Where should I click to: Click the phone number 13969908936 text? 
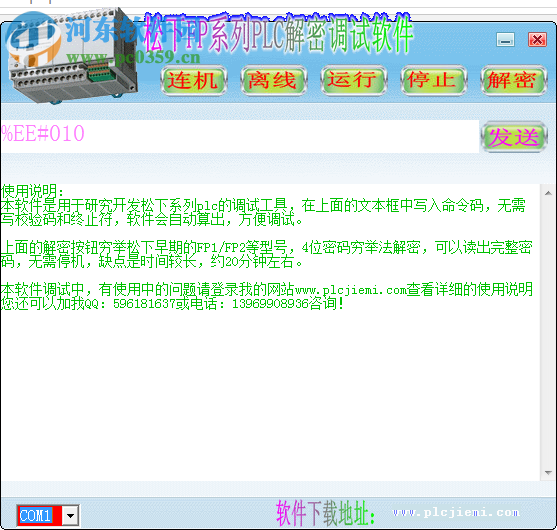pyautogui.click(x=270, y=304)
